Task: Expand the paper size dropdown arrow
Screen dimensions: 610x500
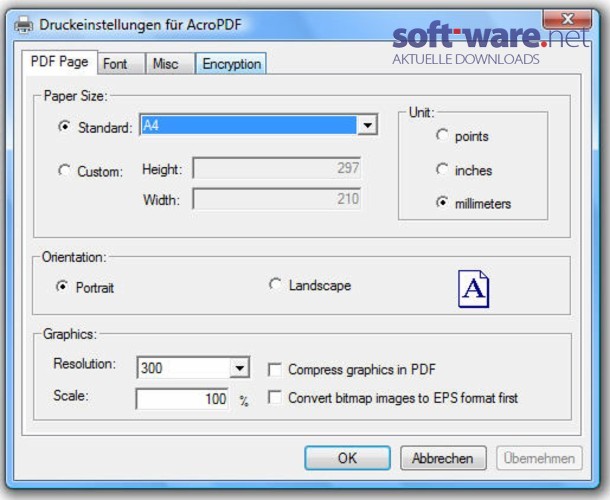Action: pos(367,125)
